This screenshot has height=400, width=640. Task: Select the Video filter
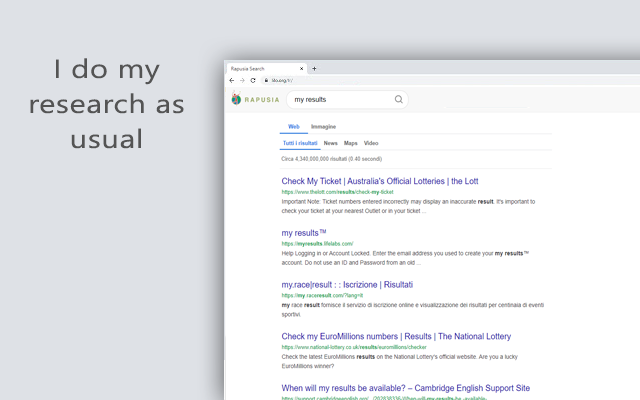[x=371, y=143]
